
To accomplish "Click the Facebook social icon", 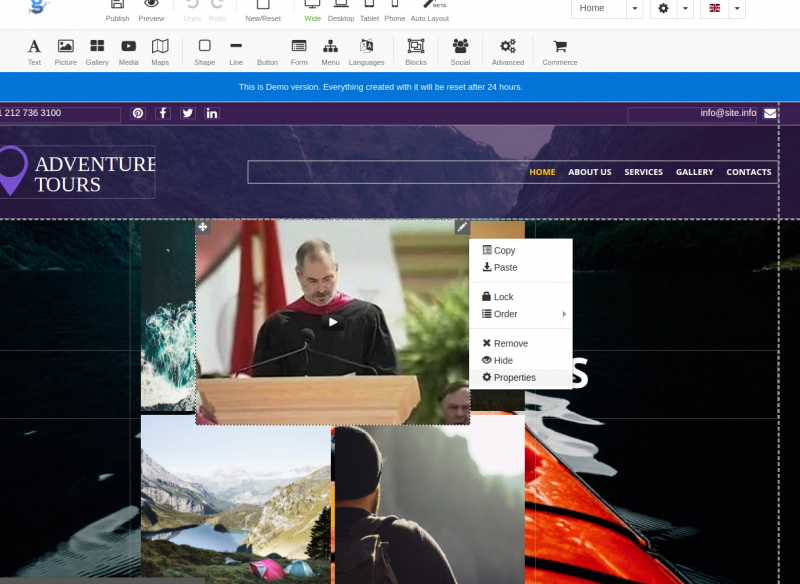I will pos(163,113).
